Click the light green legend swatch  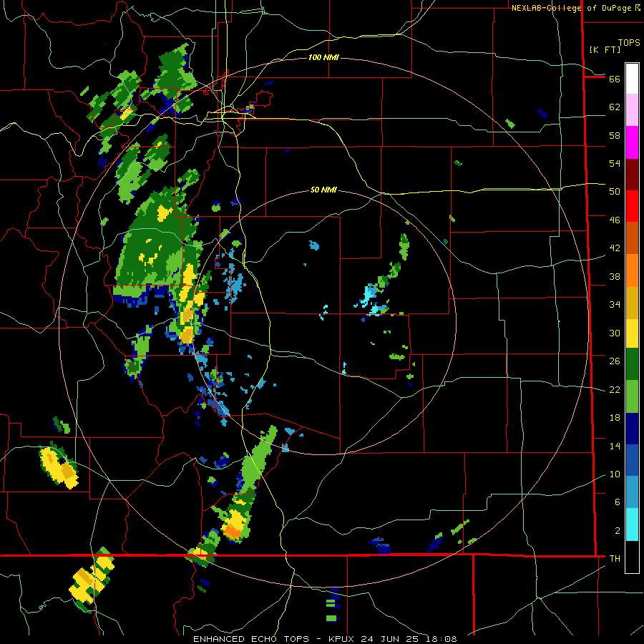pos(632,396)
